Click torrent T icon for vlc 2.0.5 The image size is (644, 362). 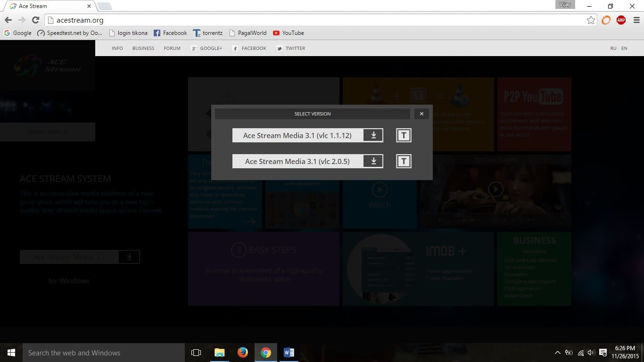pyautogui.click(x=404, y=162)
